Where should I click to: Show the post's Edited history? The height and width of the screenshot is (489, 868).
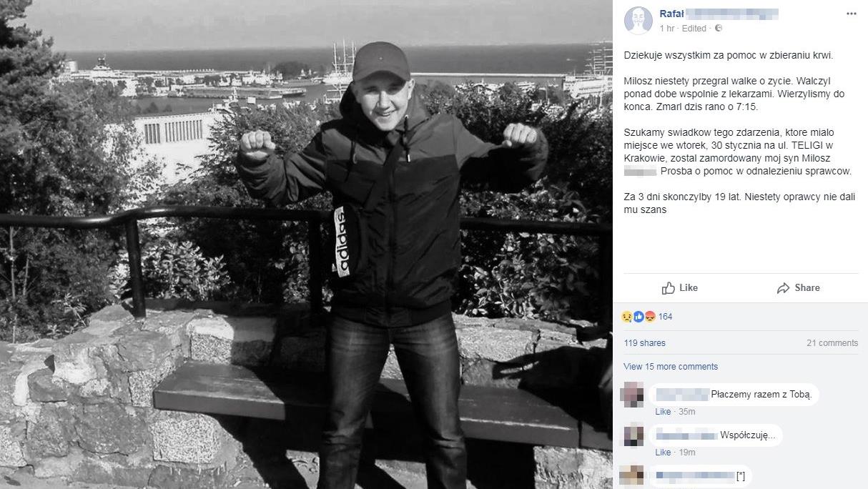(694, 29)
